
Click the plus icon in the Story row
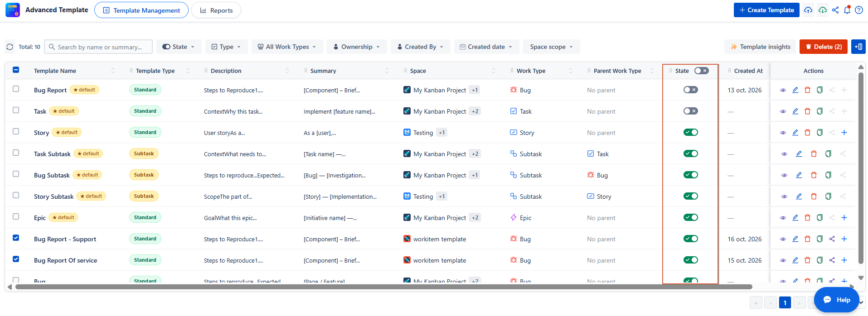coord(844,133)
